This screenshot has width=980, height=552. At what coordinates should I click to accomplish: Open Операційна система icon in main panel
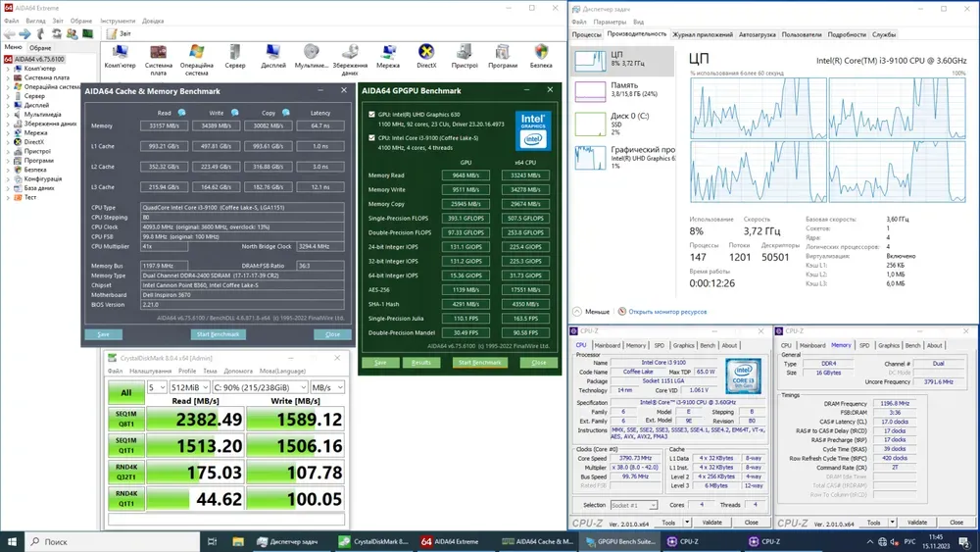click(x=197, y=54)
